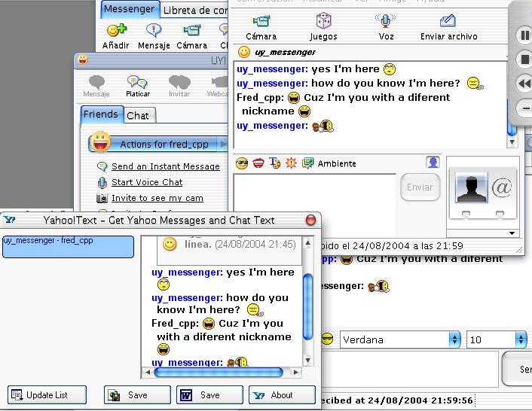Click the text formatting T icon
This screenshot has width=532, height=411.
pos(275,163)
